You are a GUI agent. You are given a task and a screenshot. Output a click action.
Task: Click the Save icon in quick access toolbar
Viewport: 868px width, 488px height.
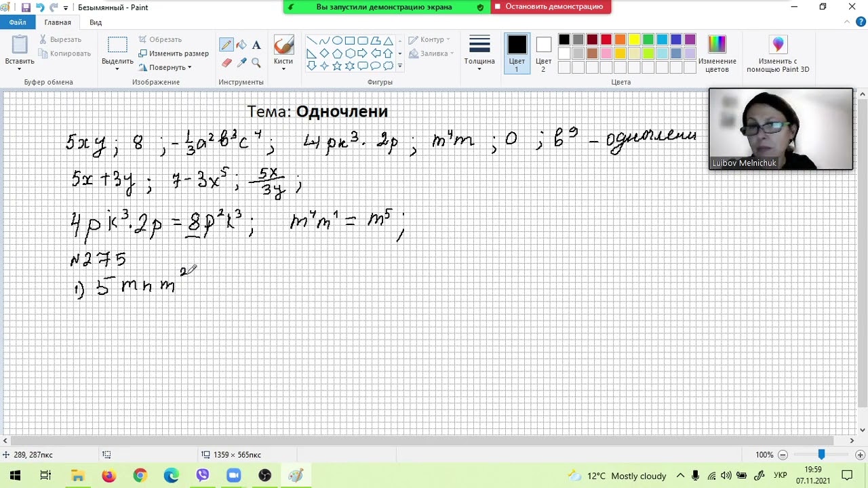pos(26,7)
